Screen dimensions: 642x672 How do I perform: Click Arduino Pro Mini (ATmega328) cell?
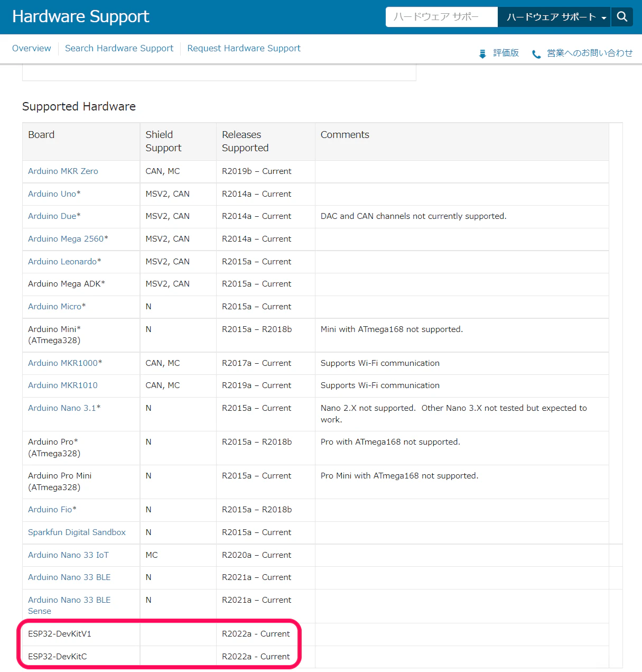[x=81, y=482]
